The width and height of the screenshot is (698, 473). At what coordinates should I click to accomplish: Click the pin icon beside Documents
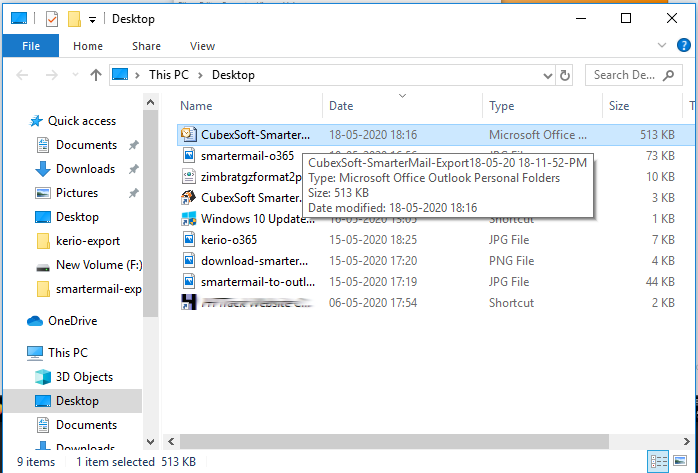pyautogui.click(x=134, y=145)
